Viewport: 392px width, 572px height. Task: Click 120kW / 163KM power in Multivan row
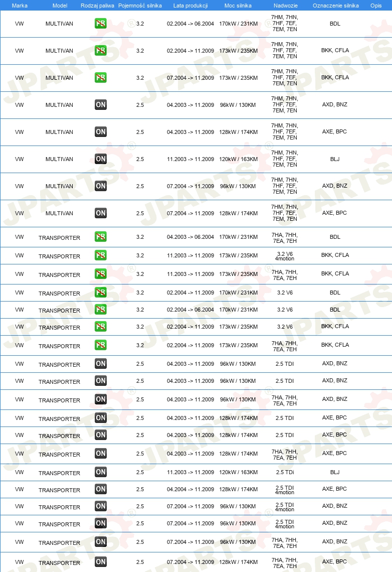pyautogui.click(x=238, y=159)
